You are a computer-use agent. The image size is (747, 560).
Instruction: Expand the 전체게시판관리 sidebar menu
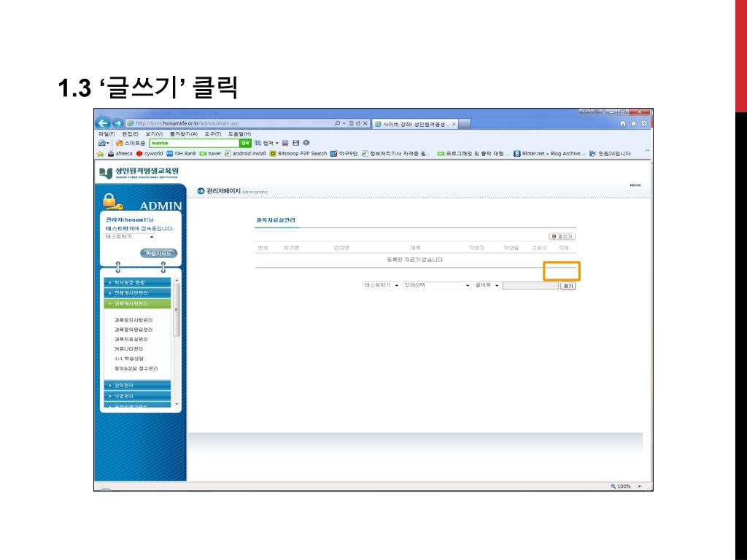(x=137, y=293)
